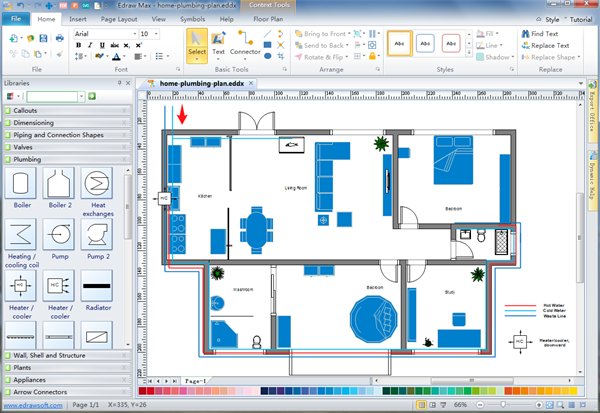The width and height of the screenshot is (600, 413).
Task: Select the Heat exchanges shape
Action: click(x=96, y=185)
